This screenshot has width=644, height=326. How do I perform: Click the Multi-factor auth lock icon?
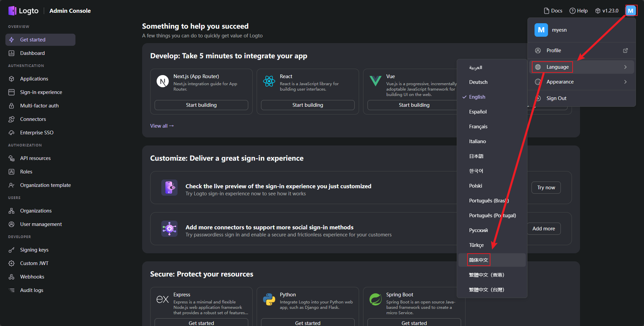[x=11, y=106]
